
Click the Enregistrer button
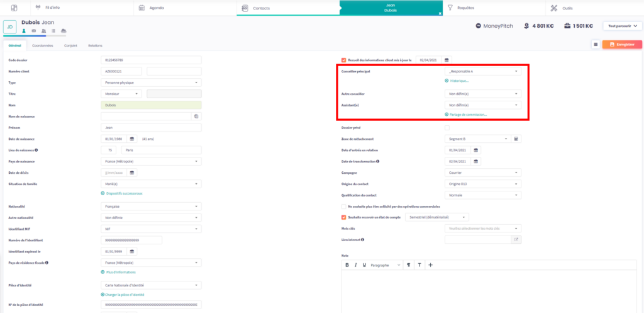[622, 45]
